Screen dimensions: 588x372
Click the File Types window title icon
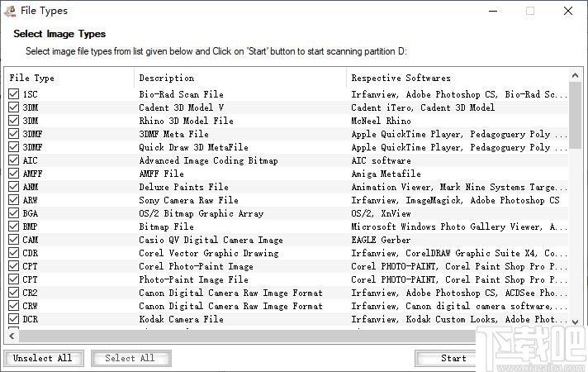tap(10, 11)
